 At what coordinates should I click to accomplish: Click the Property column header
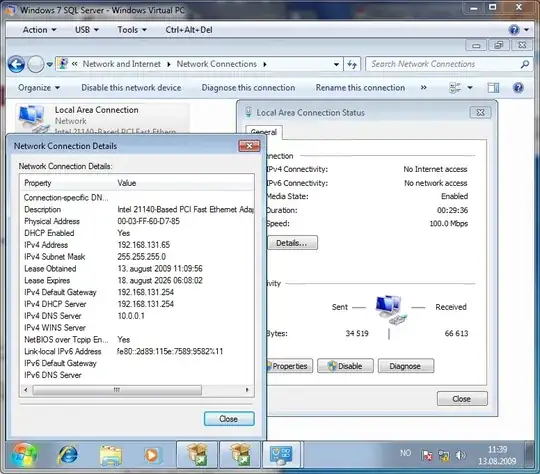click(68, 183)
